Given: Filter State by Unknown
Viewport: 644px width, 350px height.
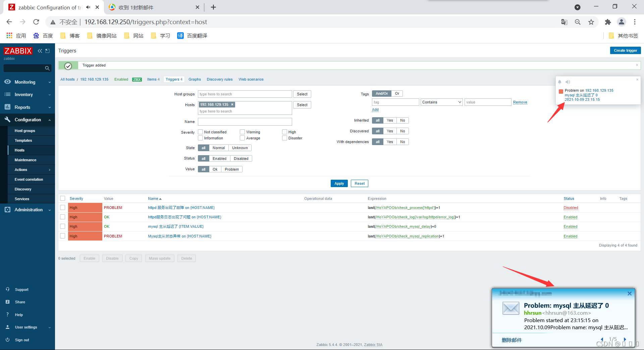Looking at the screenshot, I should pos(240,148).
